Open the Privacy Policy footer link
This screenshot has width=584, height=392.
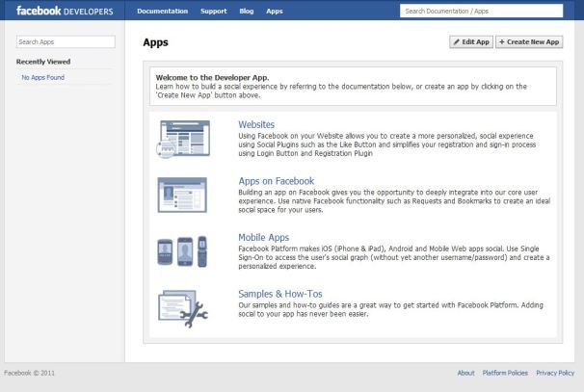click(x=555, y=373)
